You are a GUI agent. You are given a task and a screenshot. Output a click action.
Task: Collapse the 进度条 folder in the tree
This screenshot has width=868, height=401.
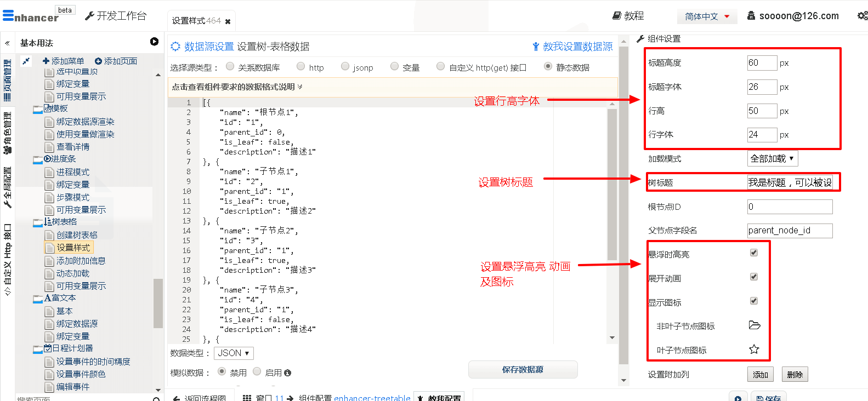tap(37, 159)
